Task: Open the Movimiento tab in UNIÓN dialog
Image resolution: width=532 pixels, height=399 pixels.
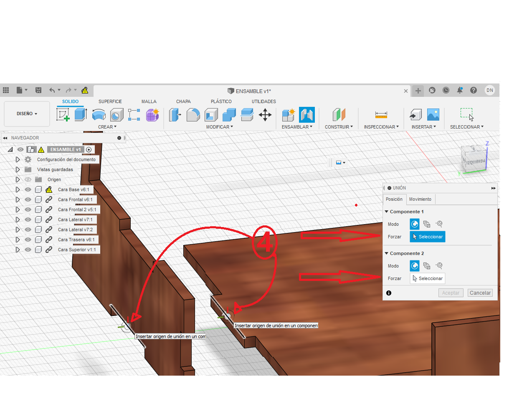Action: point(420,199)
